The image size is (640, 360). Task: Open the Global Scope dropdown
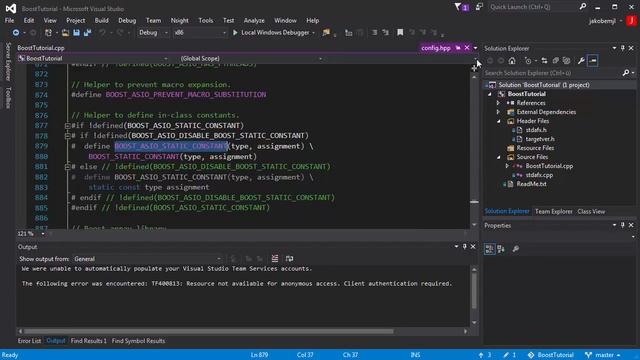[x=250, y=59]
